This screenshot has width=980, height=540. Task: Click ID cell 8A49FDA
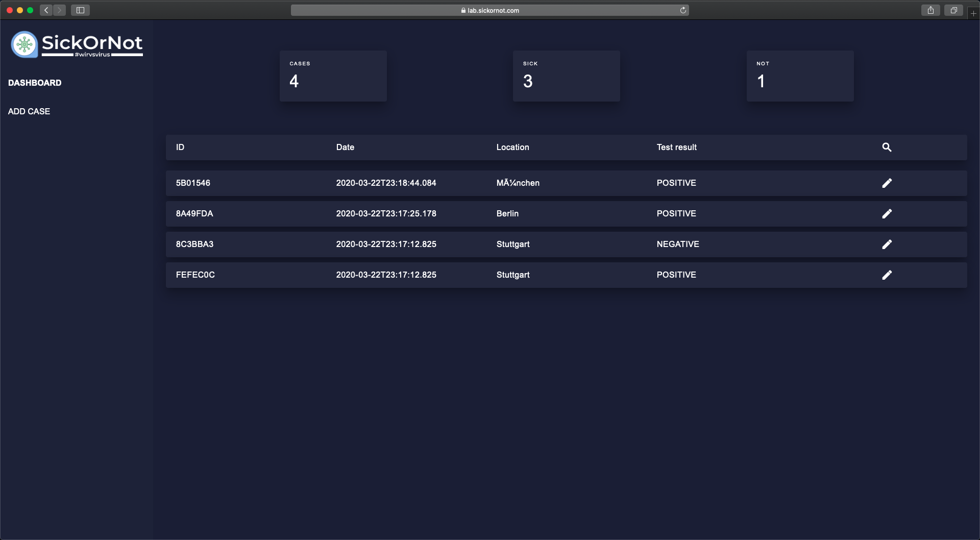[x=194, y=213]
